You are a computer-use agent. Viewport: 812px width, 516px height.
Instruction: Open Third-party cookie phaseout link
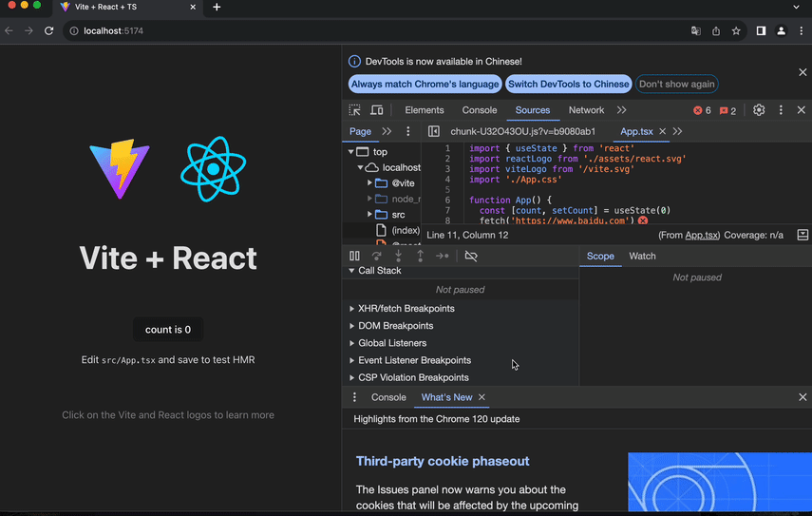click(443, 461)
